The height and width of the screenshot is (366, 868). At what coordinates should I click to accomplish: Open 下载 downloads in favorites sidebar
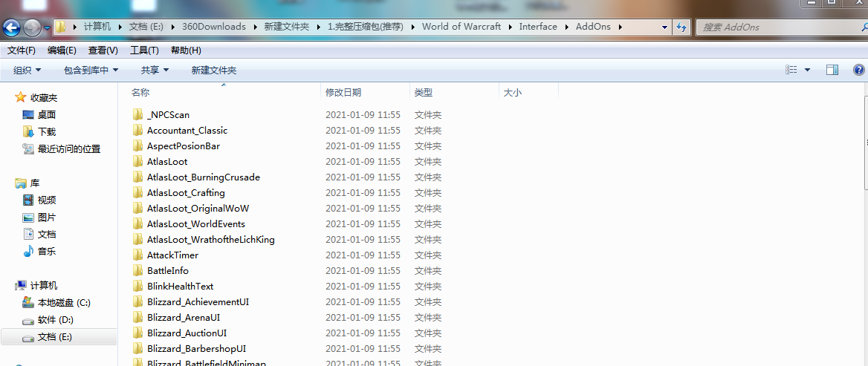tap(47, 131)
